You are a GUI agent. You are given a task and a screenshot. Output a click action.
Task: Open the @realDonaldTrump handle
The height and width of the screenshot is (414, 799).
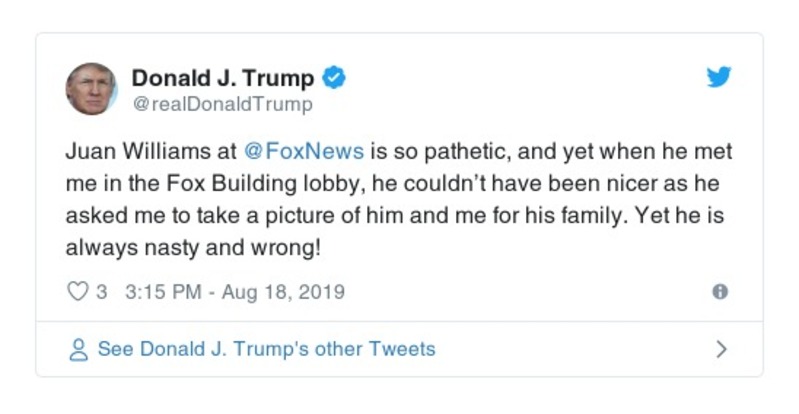coord(222,104)
